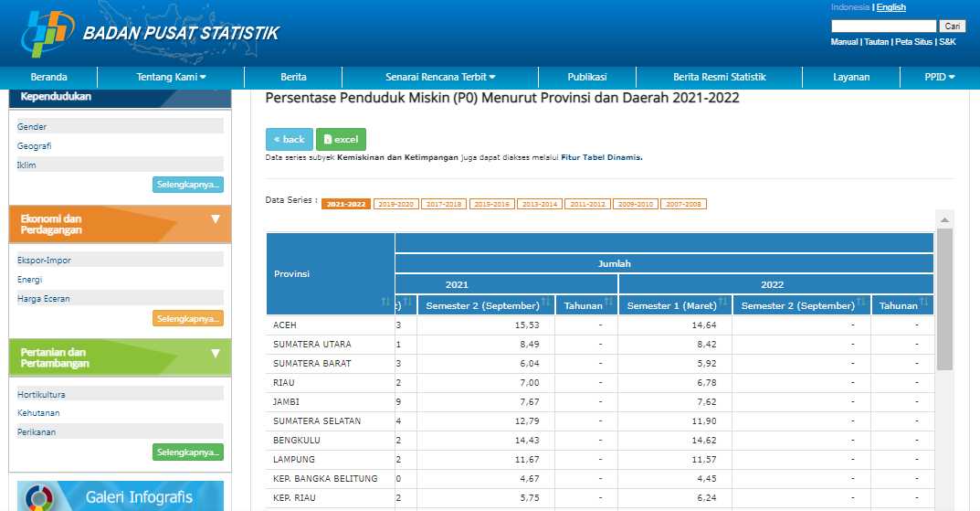
Task: Open the Tentang Kami dropdown menu
Action: (x=172, y=78)
